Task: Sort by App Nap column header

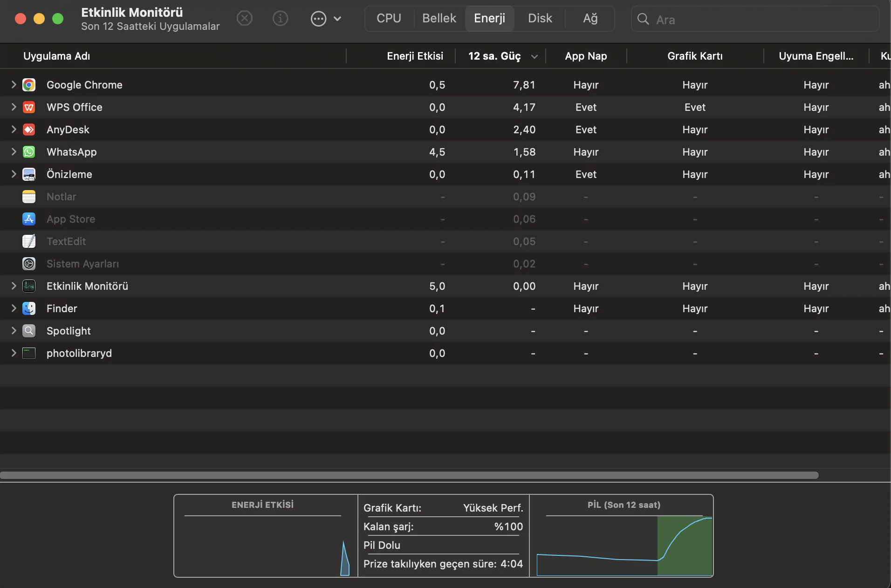Action: pyautogui.click(x=585, y=56)
